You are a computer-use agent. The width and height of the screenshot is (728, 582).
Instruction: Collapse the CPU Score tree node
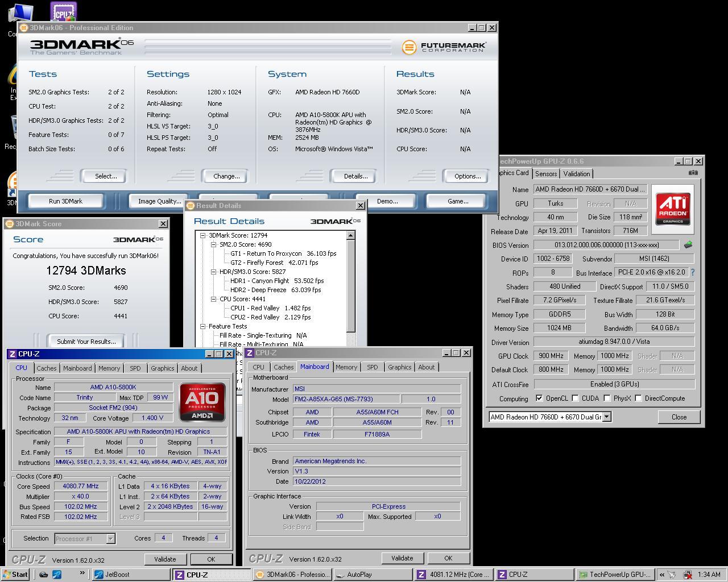click(214, 299)
